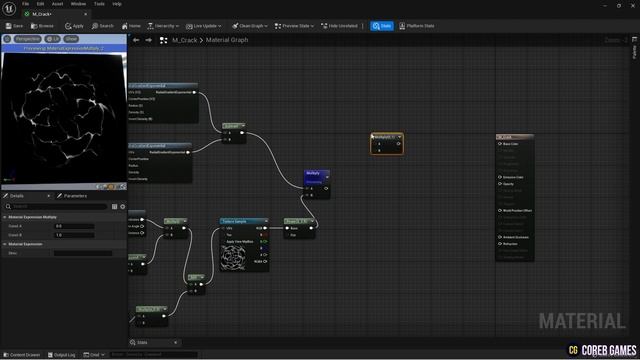Click the Base Color input pin on M_Crack
This screenshot has width=640, height=360.
coord(500,144)
